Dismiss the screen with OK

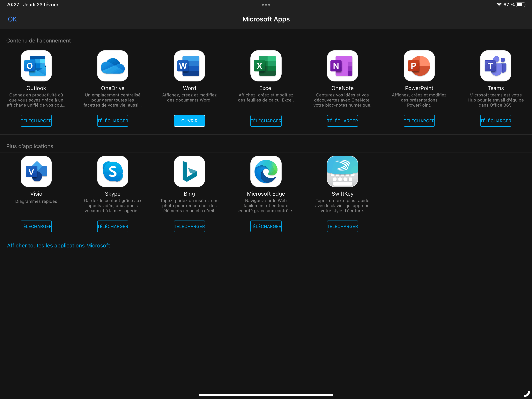pos(12,19)
